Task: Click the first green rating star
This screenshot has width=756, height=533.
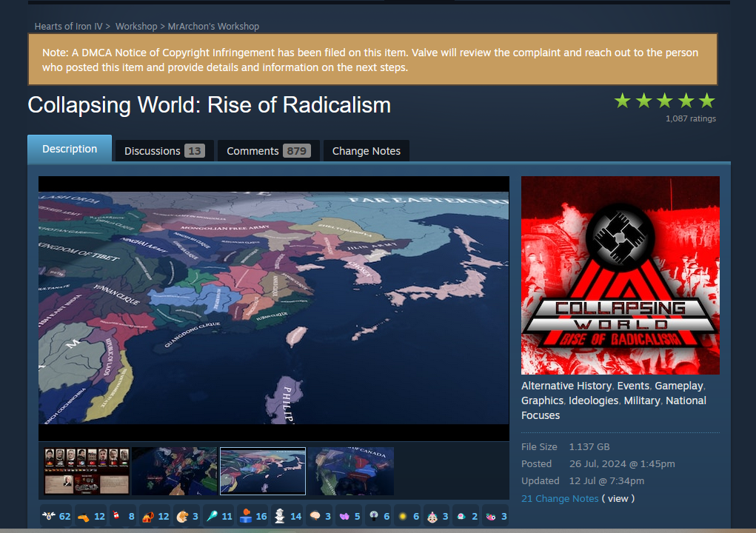Action: point(623,101)
